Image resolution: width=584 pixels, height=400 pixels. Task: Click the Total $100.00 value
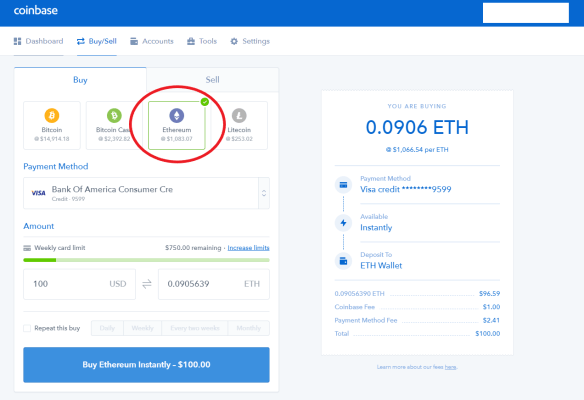pyautogui.click(x=488, y=334)
